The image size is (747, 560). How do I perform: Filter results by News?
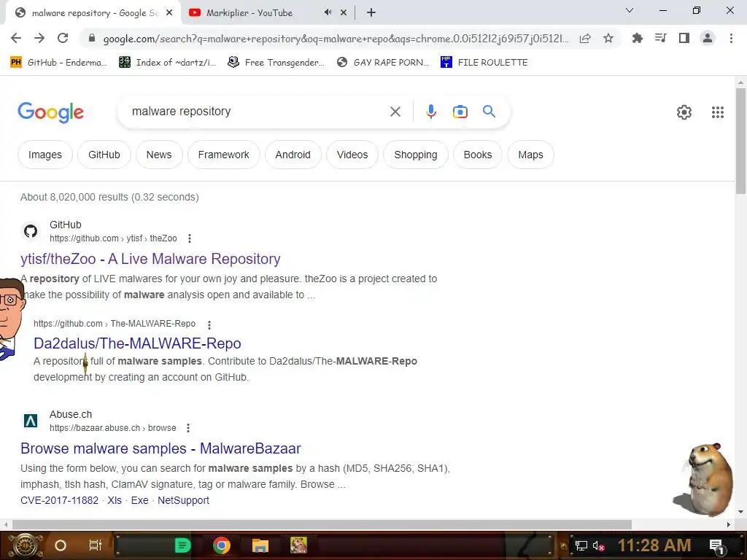pos(158,155)
